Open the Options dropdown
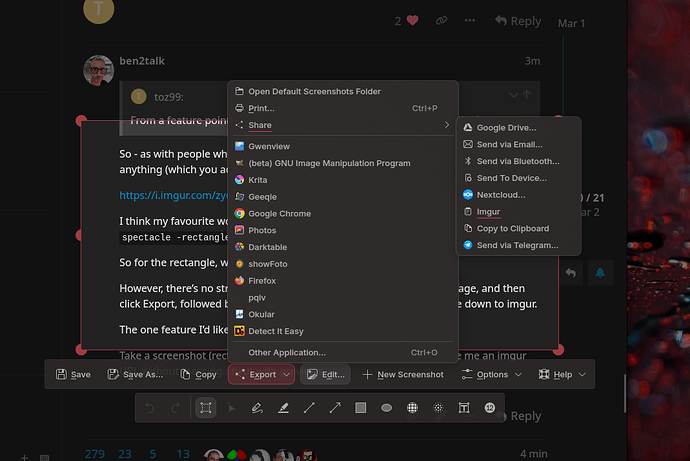 click(x=491, y=374)
